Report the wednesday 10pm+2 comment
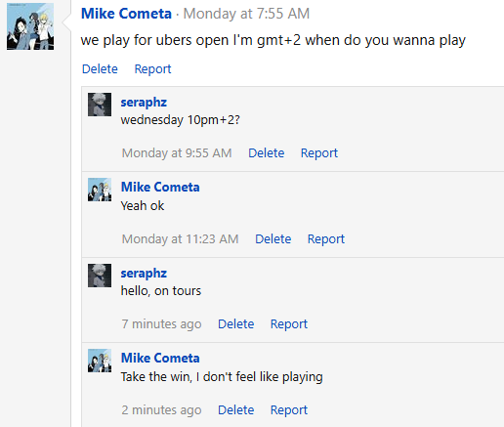 [x=319, y=153]
